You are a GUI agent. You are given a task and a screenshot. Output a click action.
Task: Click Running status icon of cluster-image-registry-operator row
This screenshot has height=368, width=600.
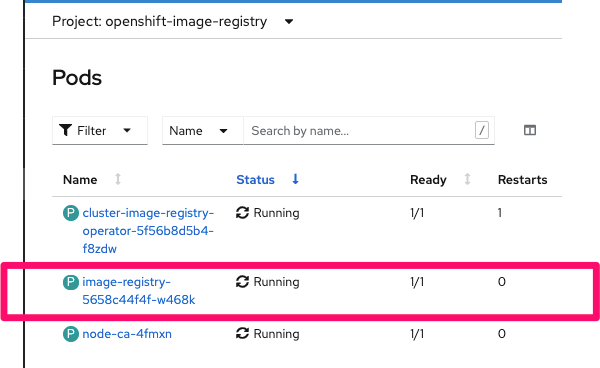point(243,213)
